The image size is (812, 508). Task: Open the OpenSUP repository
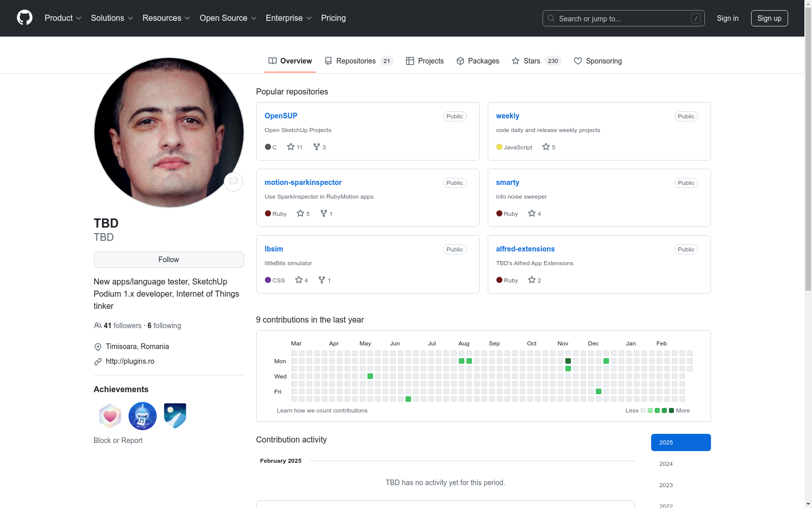[281, 116]
